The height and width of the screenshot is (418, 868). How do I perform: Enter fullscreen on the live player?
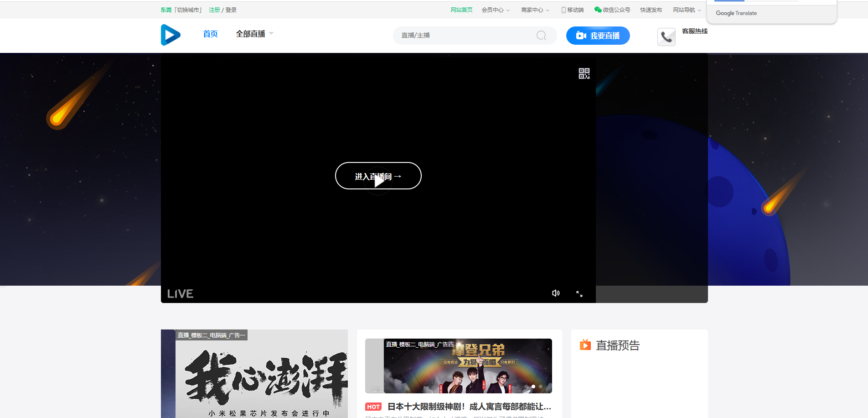[x=579, y=293]
